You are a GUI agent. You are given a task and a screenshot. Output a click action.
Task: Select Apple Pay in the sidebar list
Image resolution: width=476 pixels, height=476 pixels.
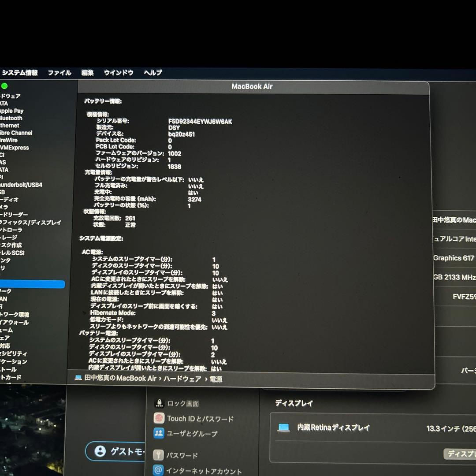click(12, 111)
